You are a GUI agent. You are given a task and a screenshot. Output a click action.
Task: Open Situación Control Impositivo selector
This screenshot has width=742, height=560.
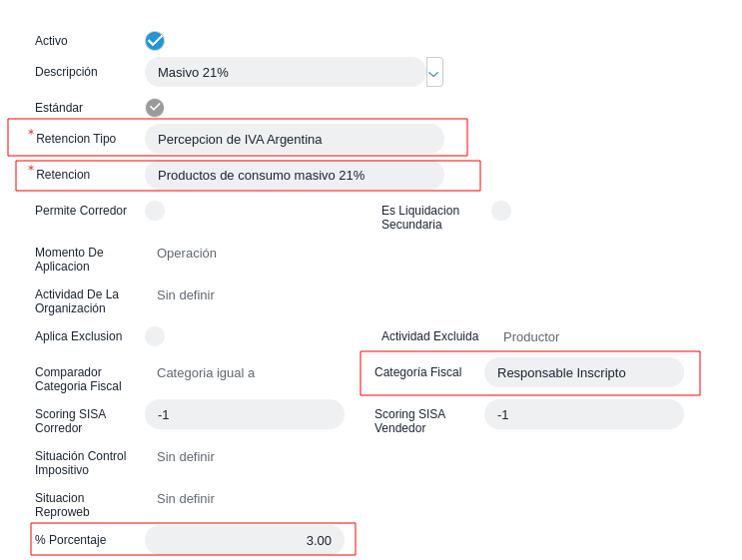click(186, 456)
